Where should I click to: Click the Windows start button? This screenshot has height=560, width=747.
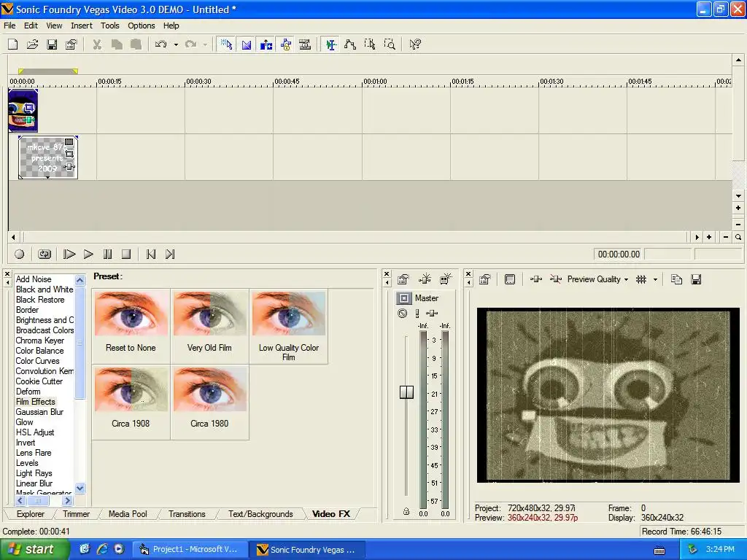point(35,550)
